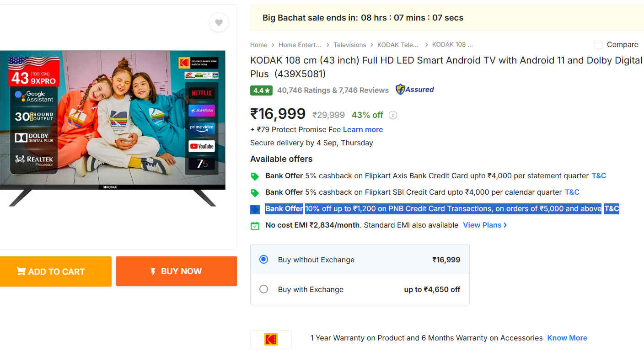The width and height of the screenshot is (644, 356).
Task: Expand View Plans for EMI
Action: coord(484,225)
